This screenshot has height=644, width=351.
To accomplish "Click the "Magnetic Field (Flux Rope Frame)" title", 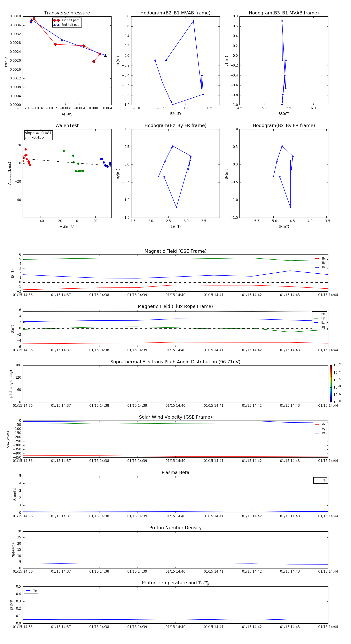I will pyautogui.click(x=175, y=307).
